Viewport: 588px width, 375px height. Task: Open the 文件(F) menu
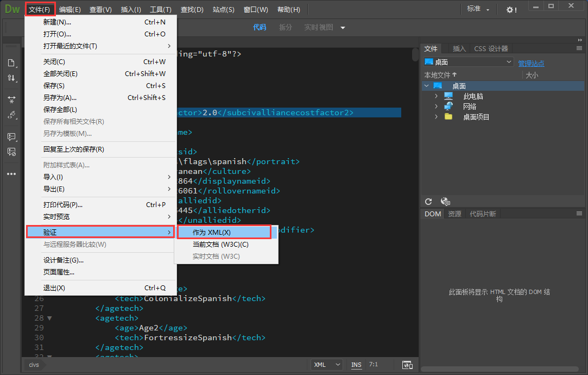click(x=40, y=9)
